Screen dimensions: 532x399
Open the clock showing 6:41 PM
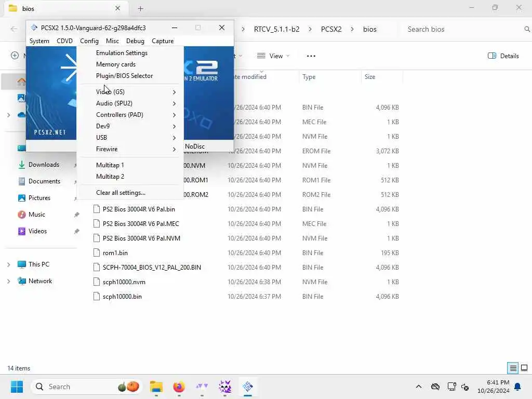494,387
